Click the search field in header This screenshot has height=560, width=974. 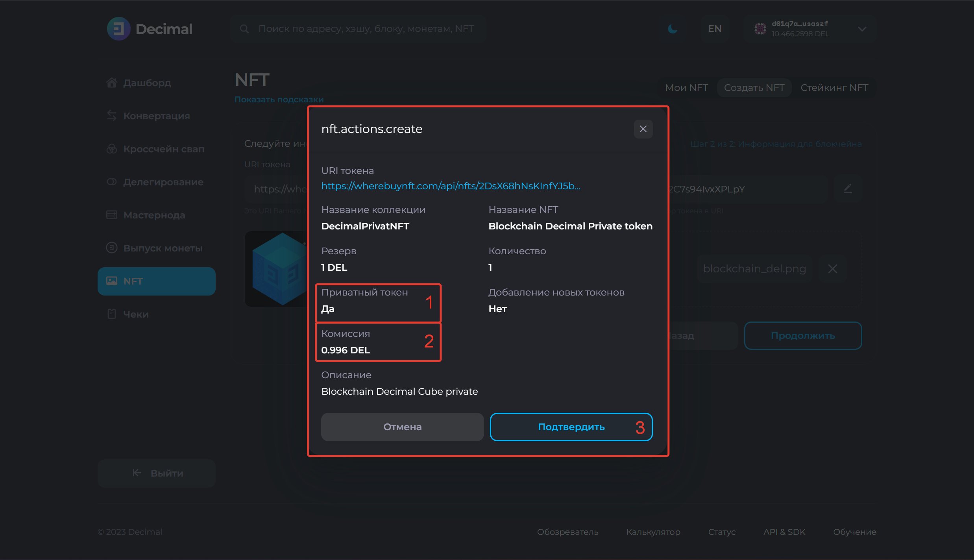366,29
